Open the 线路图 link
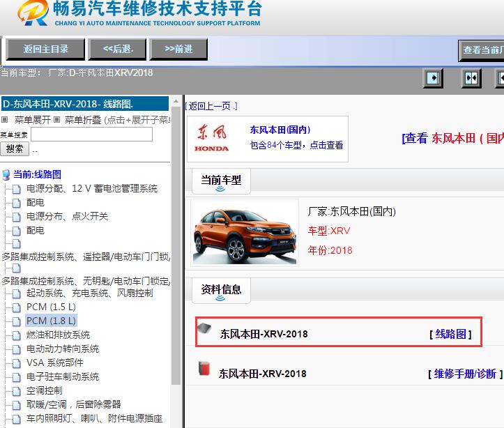The height and width of the screenshot is (428, 504). click(x=450, y=334)
